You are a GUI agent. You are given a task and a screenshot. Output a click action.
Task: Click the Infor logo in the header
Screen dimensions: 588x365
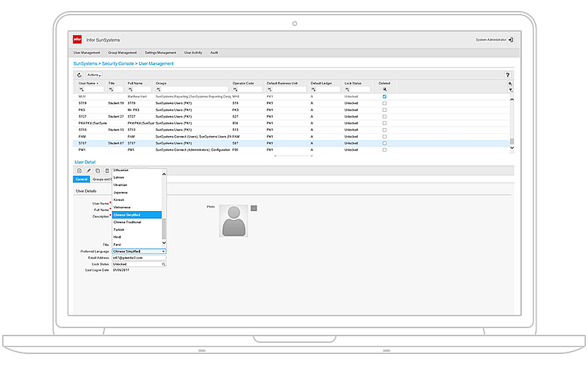click(77, 40)
